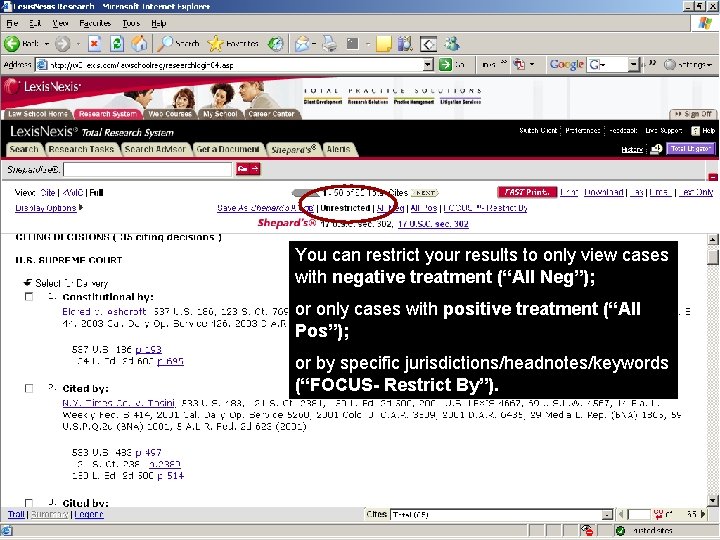Viewport: 720px width, 540px height.
Task: Click the status bar security icon
Action: (x=587, y=530)
